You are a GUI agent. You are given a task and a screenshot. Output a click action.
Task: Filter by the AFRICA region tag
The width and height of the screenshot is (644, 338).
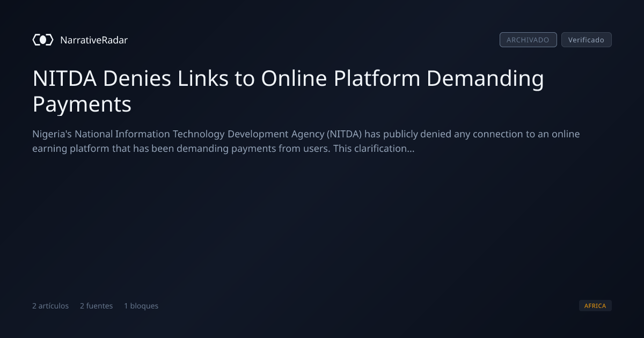click(x=595, y=306)
